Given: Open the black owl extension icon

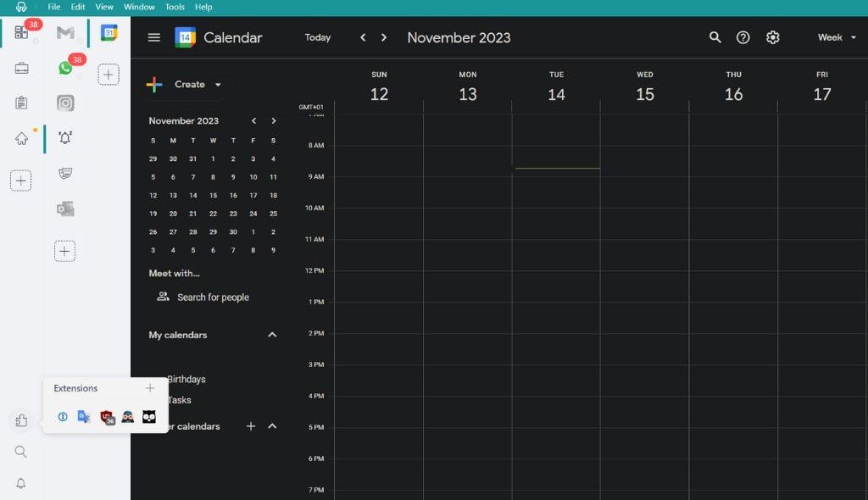Looking at the screenshot, I should 149,417.
